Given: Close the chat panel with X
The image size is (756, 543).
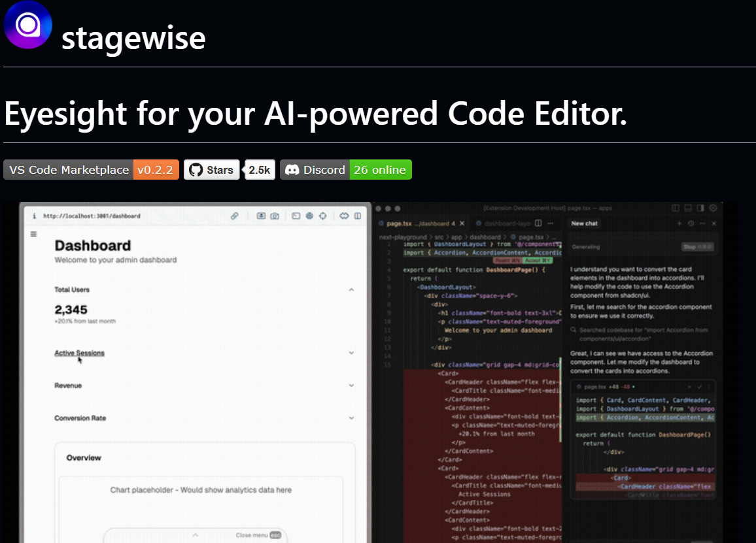Looking at the screenshot, I should pyautogui.click(x=714, y=223).
